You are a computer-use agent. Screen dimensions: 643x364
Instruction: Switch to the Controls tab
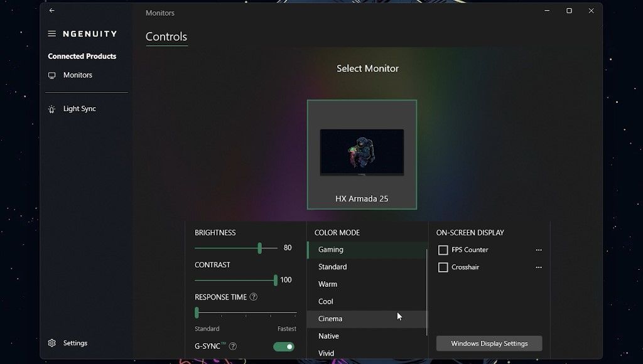pos(166,37)
